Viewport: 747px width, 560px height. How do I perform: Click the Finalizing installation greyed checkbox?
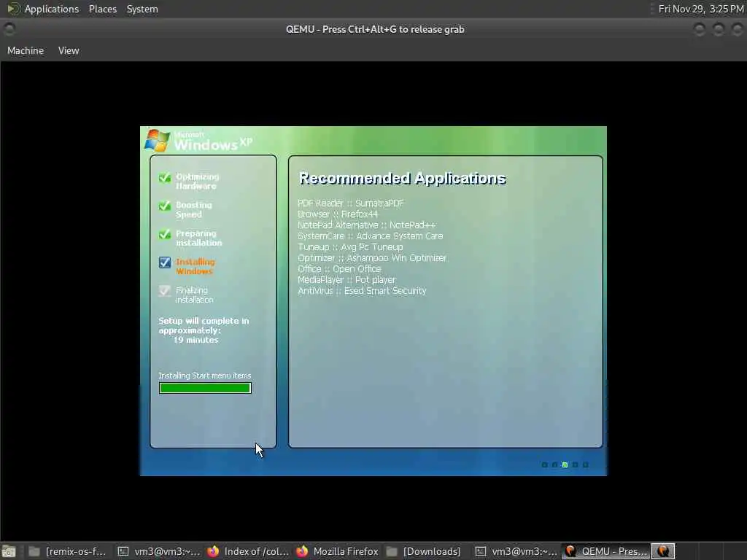165,290
